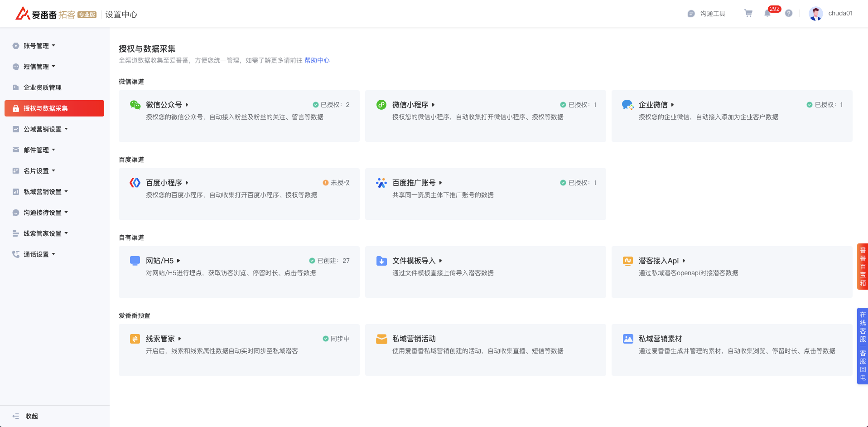Click the 私域营销素材 card title

tap(661, 339)
